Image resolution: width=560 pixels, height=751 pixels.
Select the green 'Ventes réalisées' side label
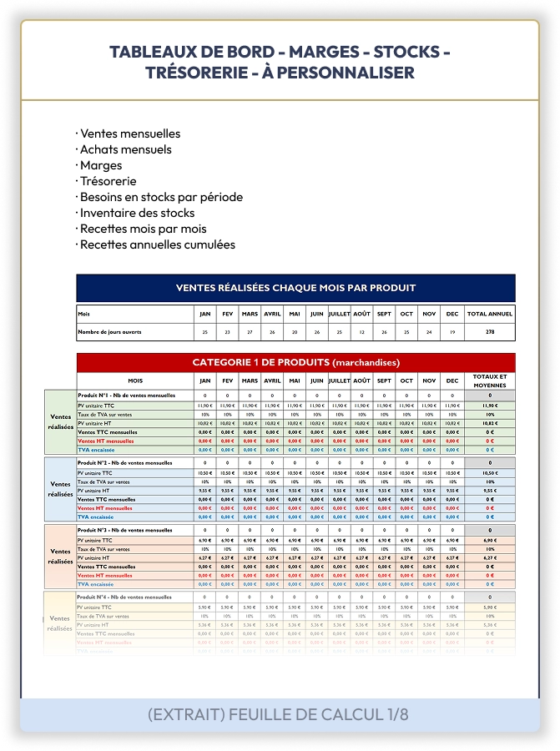[x=60, y=421]
